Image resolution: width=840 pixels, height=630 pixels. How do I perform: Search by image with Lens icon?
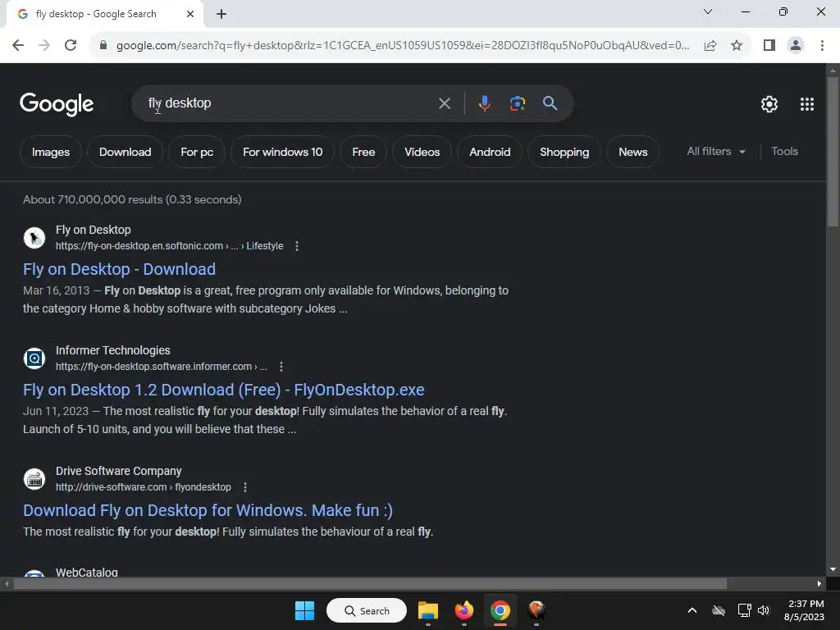(x=517, y=103)
